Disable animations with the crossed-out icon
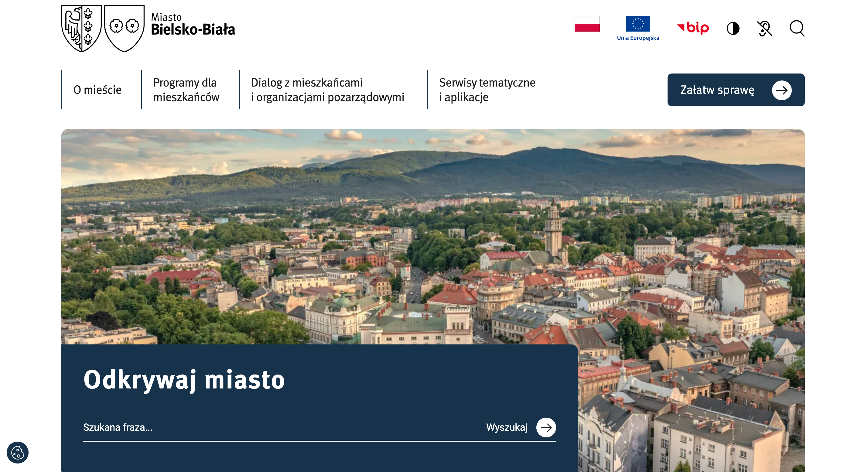The image size is (868, 472). [x=764, y=29]
